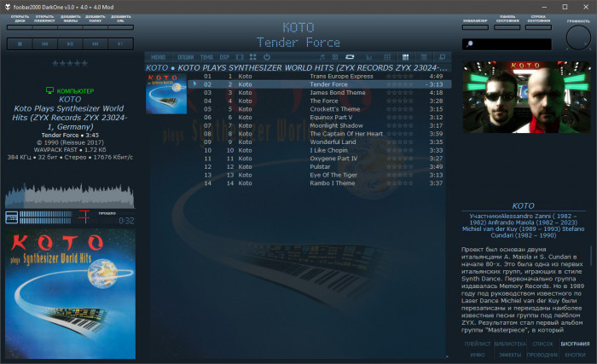This screenshot has width=597, height=364.
Task: Select track Wonderful Land
Action: pos(319,142)
